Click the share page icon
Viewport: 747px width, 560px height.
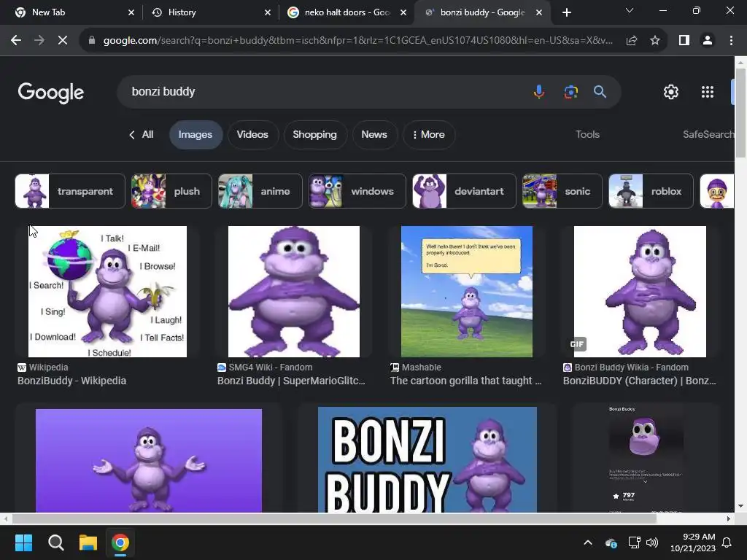(x=632, y=41)
